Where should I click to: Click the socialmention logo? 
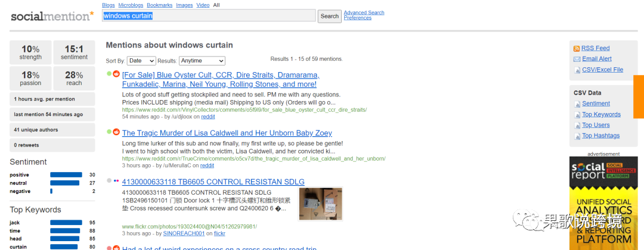tap(52, 16)
